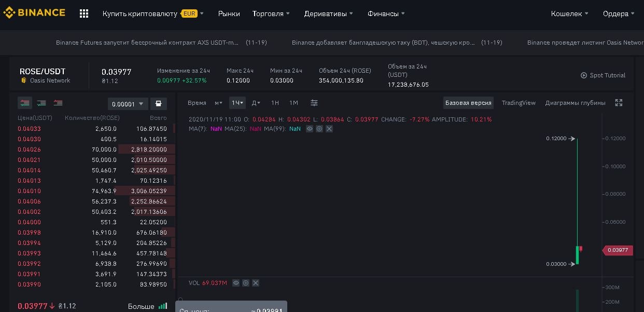Remove the MA indicator with X

tap(329, 129)
